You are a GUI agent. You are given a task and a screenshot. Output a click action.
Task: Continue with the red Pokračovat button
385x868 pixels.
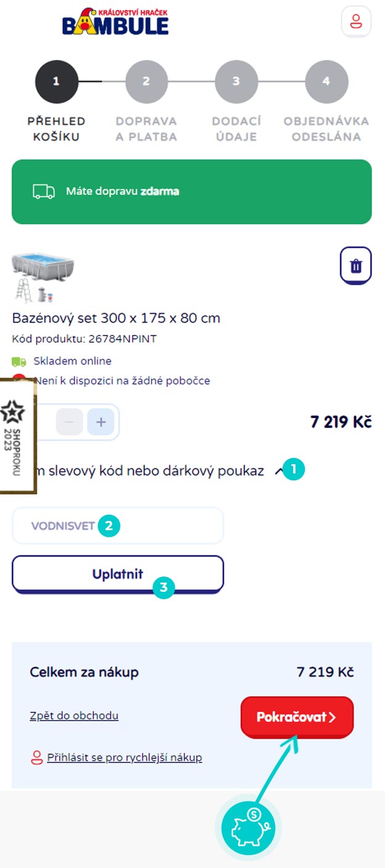297,717
